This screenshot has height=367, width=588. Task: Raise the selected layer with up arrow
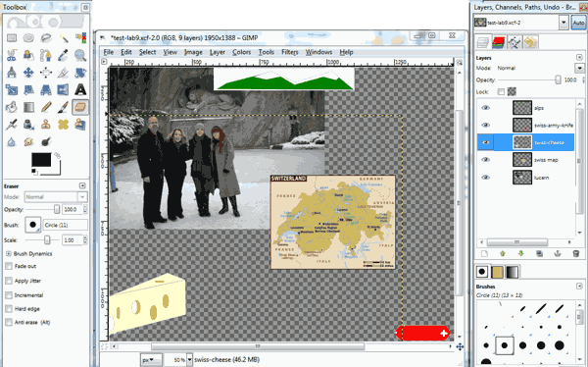coord(503,254)
